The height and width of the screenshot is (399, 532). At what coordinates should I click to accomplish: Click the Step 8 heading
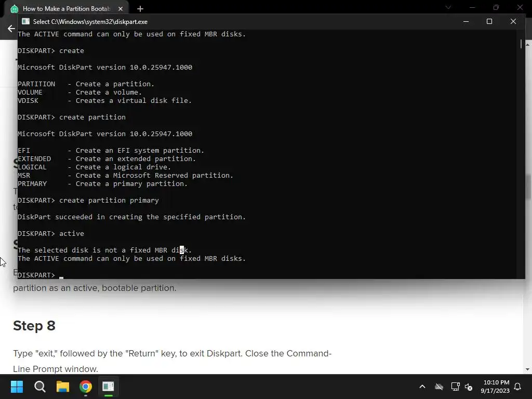pos(34,326)
